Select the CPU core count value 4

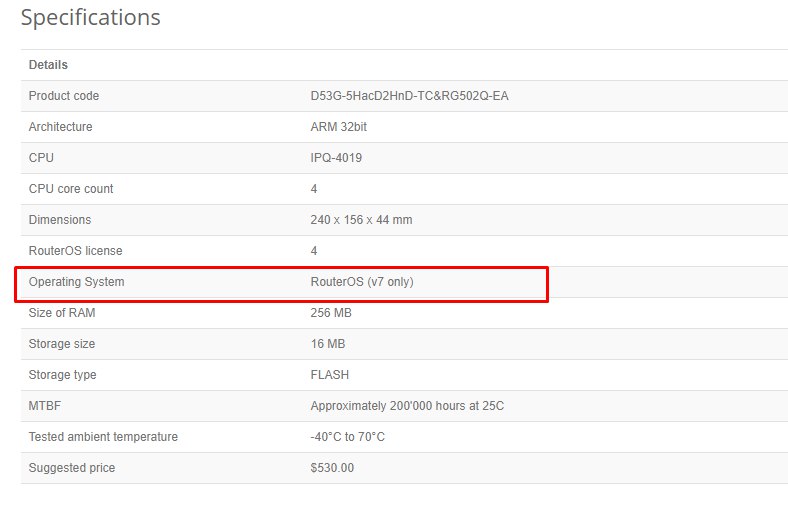point(314,189)
